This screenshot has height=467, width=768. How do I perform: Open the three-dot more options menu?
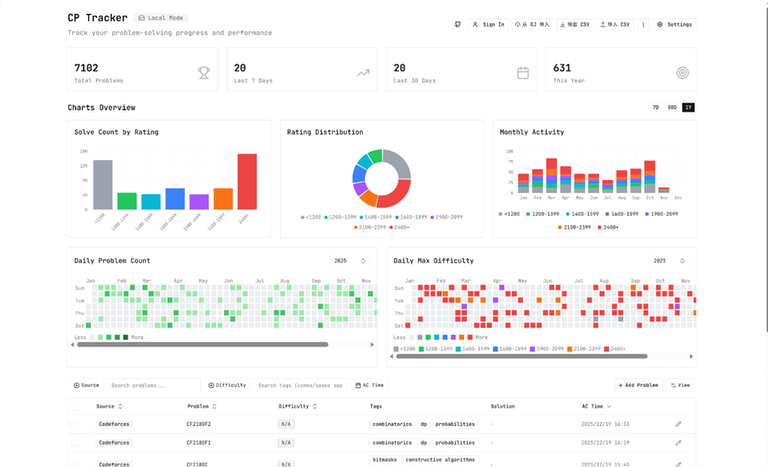(x=643, y=24)
